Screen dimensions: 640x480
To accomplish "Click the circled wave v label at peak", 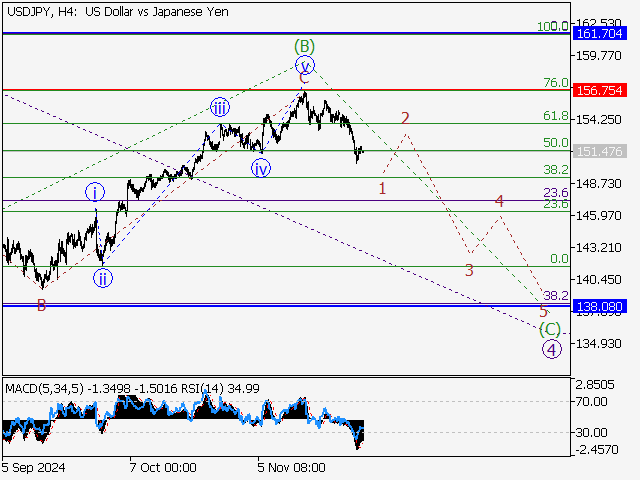I will tap(305, 66).
